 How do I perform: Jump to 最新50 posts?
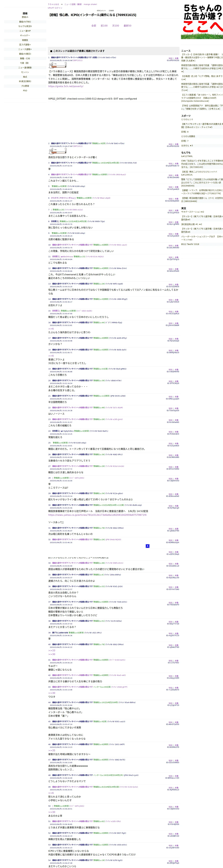(x=128, y=26)
